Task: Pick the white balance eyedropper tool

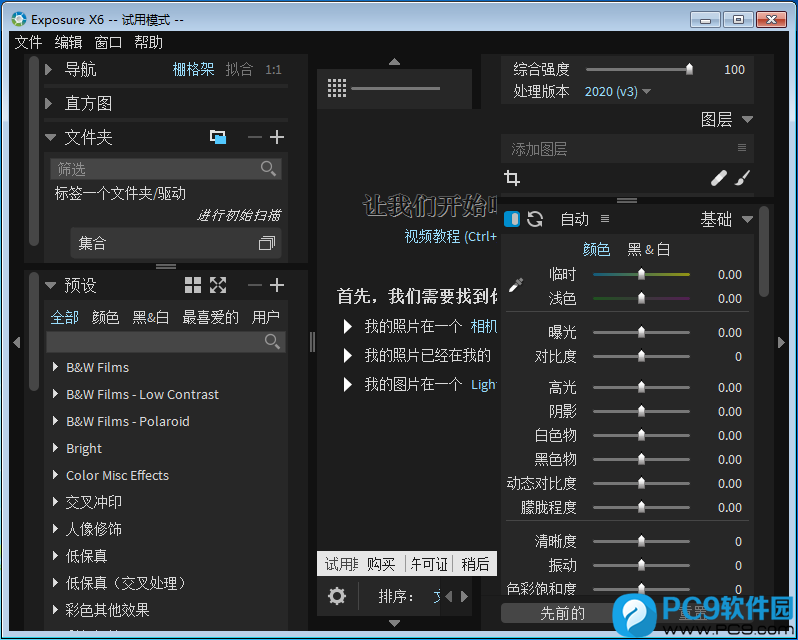Action: (516, 286)
